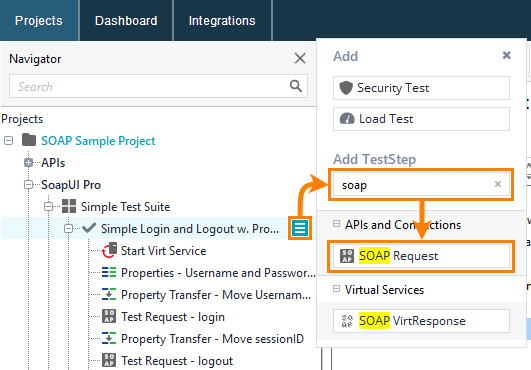Open the Projects tab
The height and width of the screenshot is (370, 531).
click(x=39, y=21)
